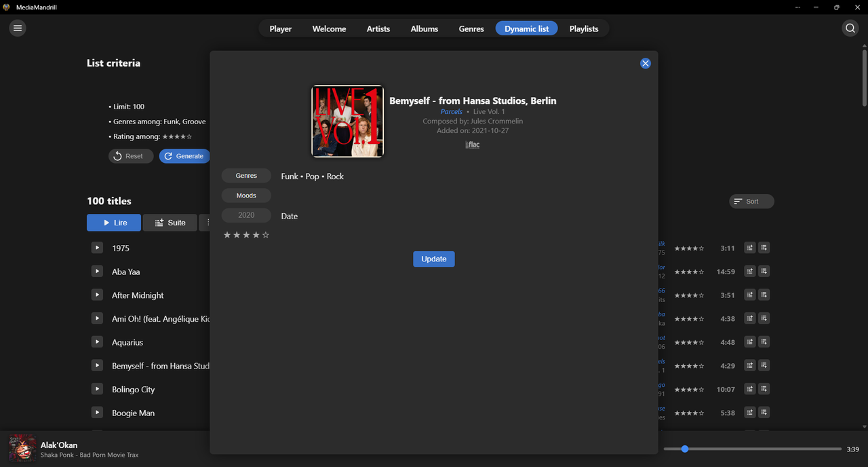The height and width of the screenshot is (467, 868).
Task: Click left play-next icon in 10:07 row
Action: click(750, 389)
